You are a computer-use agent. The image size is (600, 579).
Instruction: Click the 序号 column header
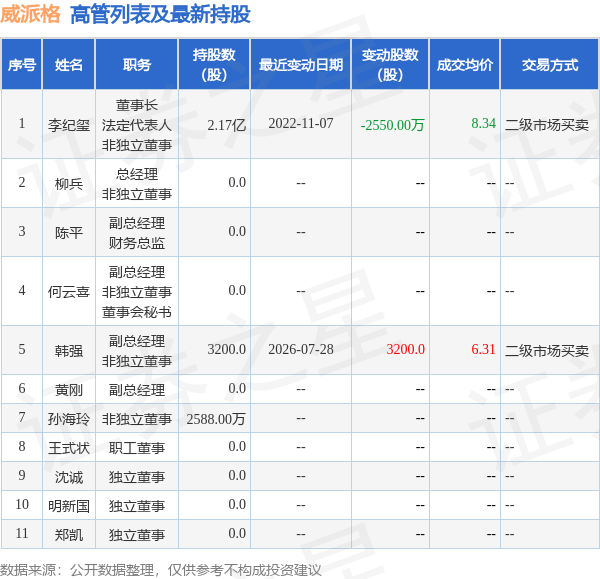(x=22, y=64)
